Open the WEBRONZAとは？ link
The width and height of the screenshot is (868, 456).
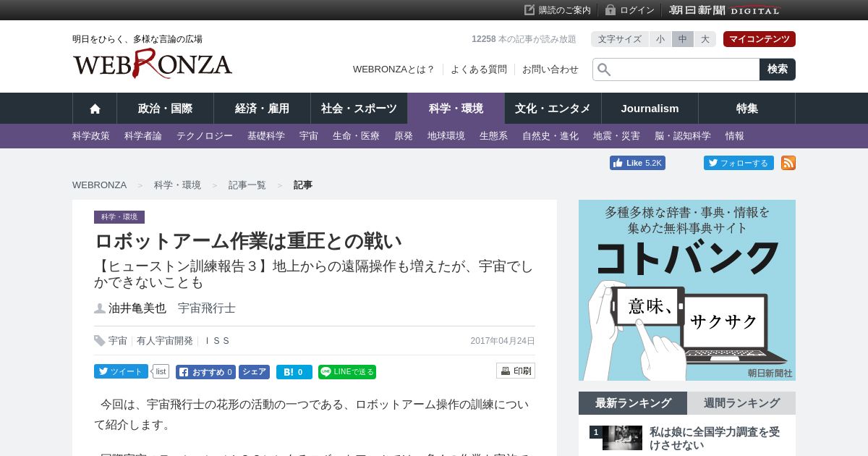pyautogui.click(x=393, y=69)
